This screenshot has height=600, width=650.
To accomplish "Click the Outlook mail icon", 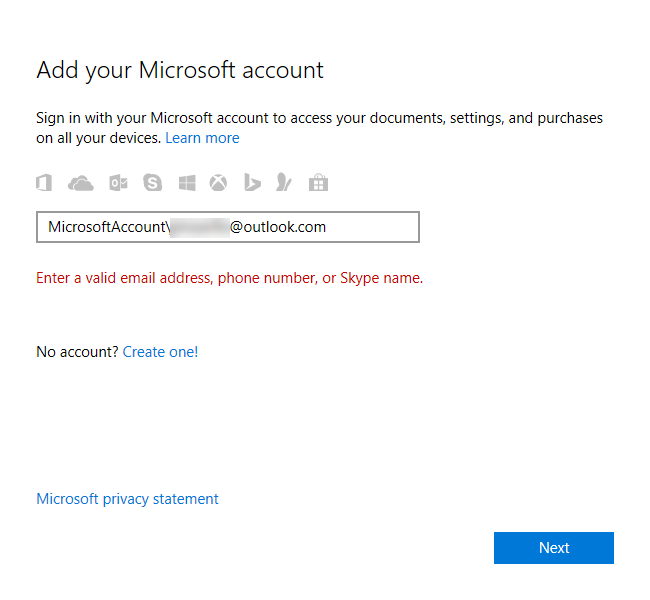I will coord(118,183).
